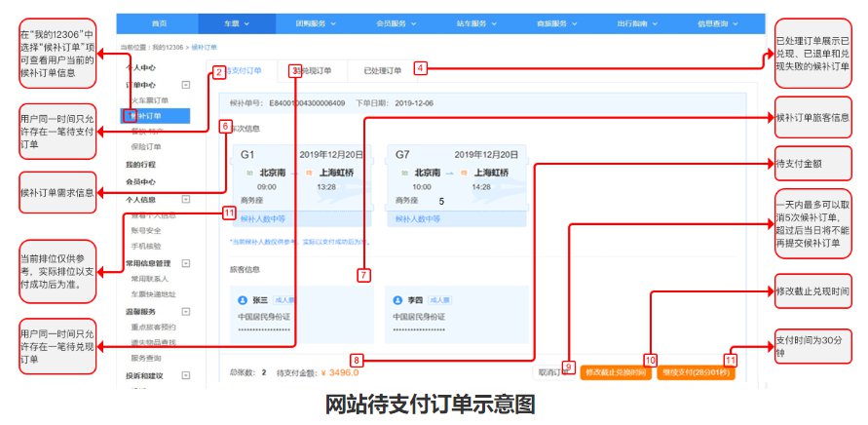The image size is (868, 425).
Task: Click the orange 修改截止兑换时间 button
Action: [616, 372]
